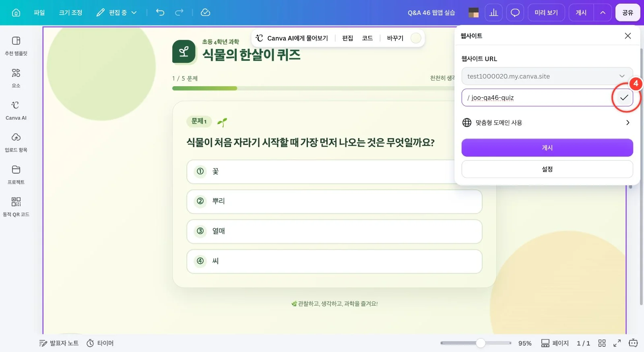Image resolution: width=644 pixels, height=352 pixels.
Task: Redo the last action
Action: click(x=179, y=12)
